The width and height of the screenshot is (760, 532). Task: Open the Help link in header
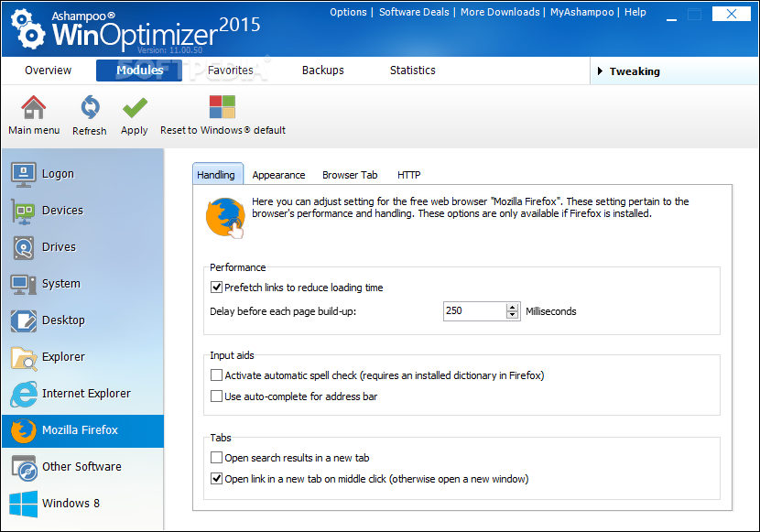pyautogui.click(x=635, y=12)
